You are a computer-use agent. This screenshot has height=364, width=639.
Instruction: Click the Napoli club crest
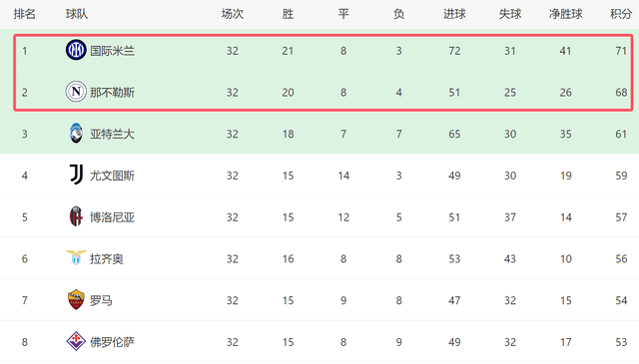click(x=76, y=92)
